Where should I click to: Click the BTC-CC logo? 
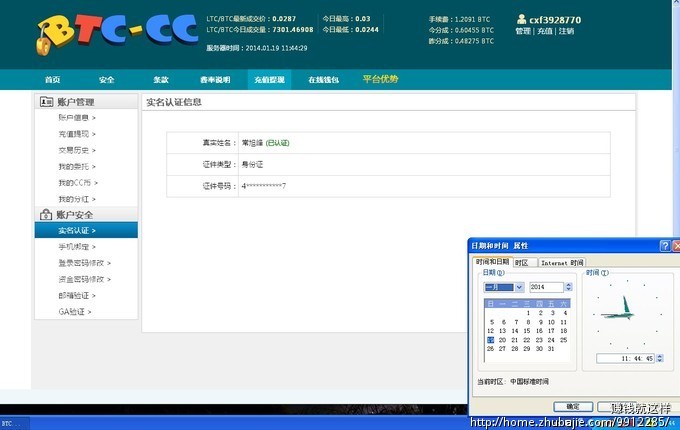coord(117,34)
